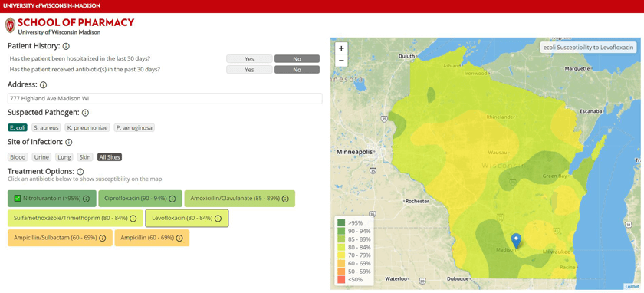This screenshot has width=644, height=293.
Task: Select E. coli pathogen
Action: click(x=18, y=128)
